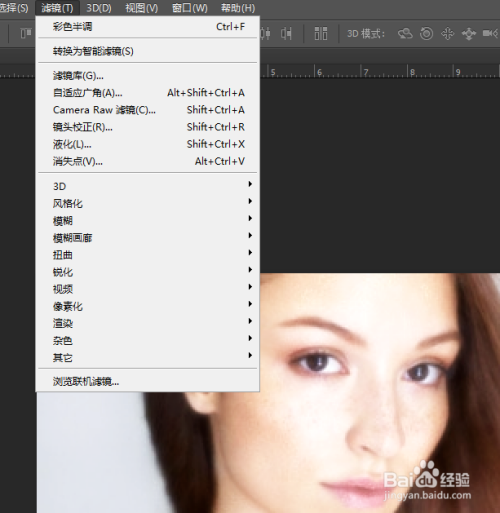The width and height of the screenshot is (500, 513).
Task: Select 消失点(V)... filter
Action: (148, 162)
